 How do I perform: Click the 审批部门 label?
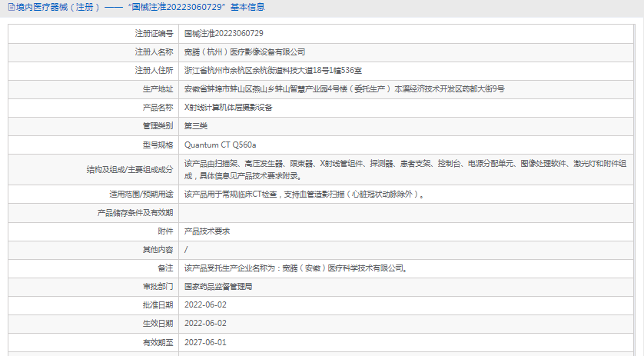pos(158,287)
